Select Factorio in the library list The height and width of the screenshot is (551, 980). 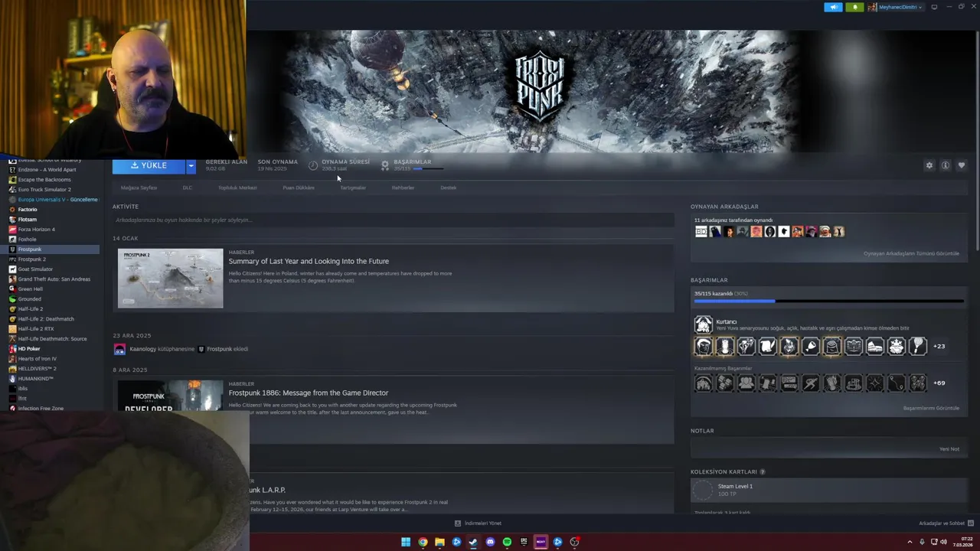click(x=28, y=210)
